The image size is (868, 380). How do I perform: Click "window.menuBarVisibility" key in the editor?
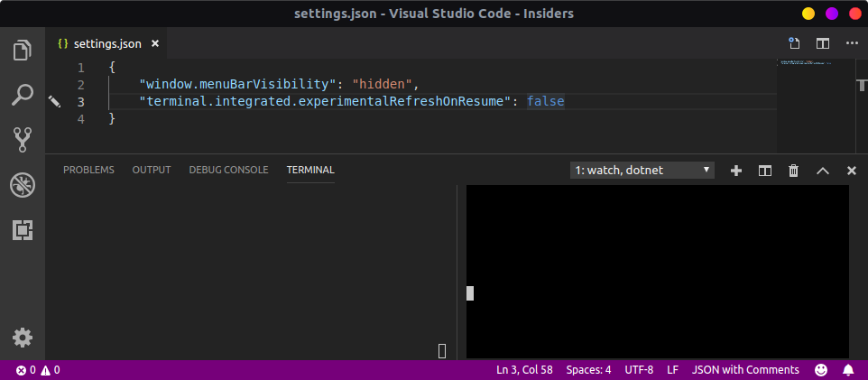pos(238,85)
